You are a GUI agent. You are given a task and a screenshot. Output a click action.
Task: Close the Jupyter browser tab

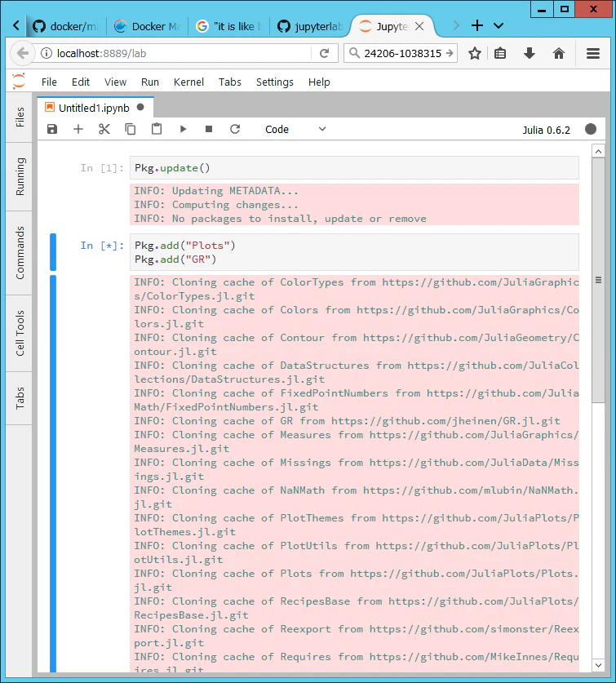coord(419,27)
